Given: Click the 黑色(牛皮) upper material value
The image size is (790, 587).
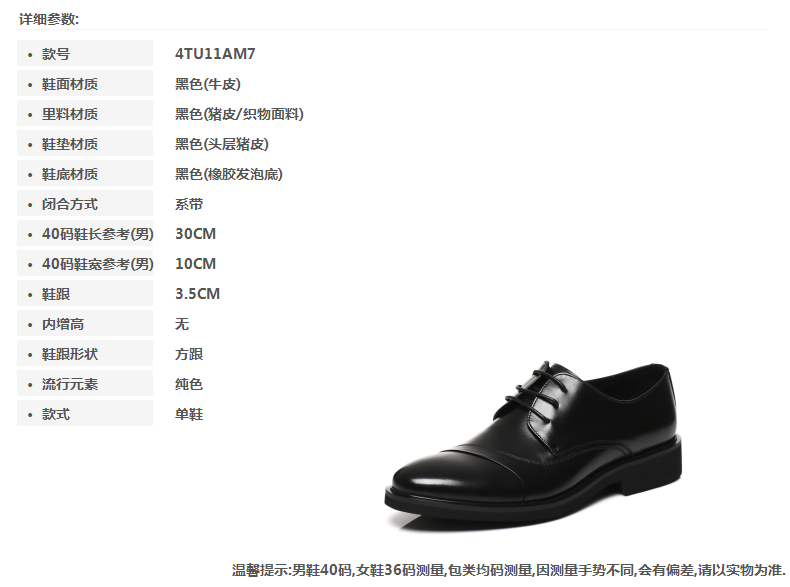Looking at the screenshot, I should tap(208, 84).
